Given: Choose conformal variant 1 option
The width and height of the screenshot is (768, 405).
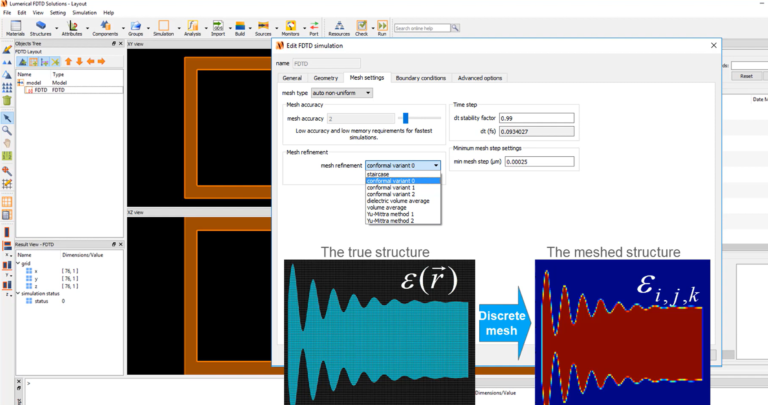Looking at the screenshot, I should [403, 188].
